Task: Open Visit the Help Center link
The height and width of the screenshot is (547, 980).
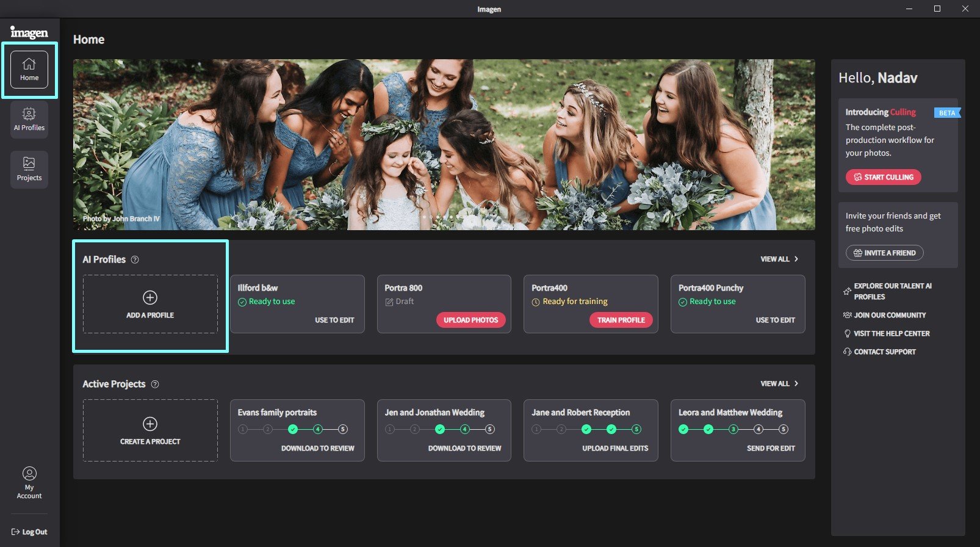Action: click(x=892, y=333)
